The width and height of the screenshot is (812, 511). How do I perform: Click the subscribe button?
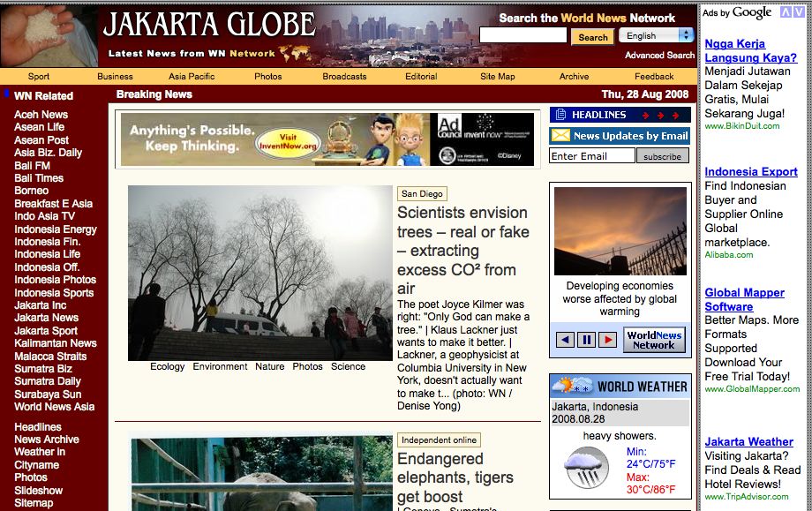(x=663, y=156)
